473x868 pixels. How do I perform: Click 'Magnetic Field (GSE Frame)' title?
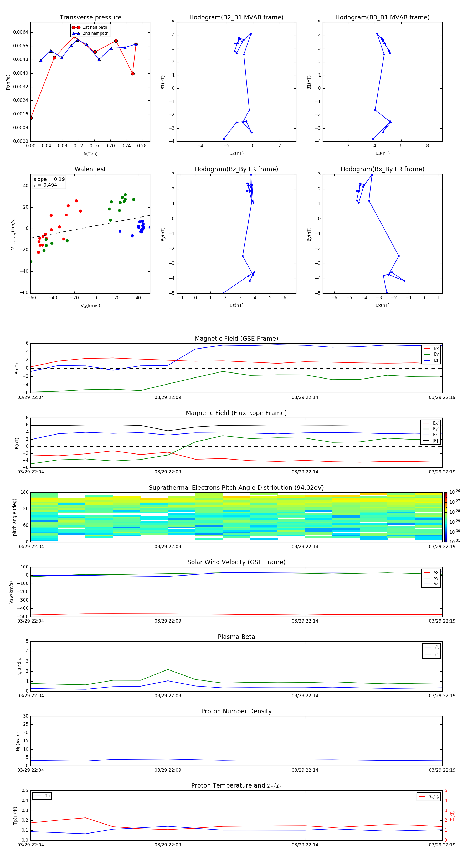click(x=236, y=339)
